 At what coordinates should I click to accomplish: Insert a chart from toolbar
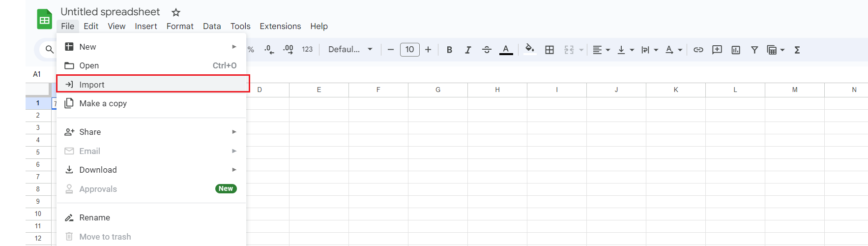pos(736,50)
